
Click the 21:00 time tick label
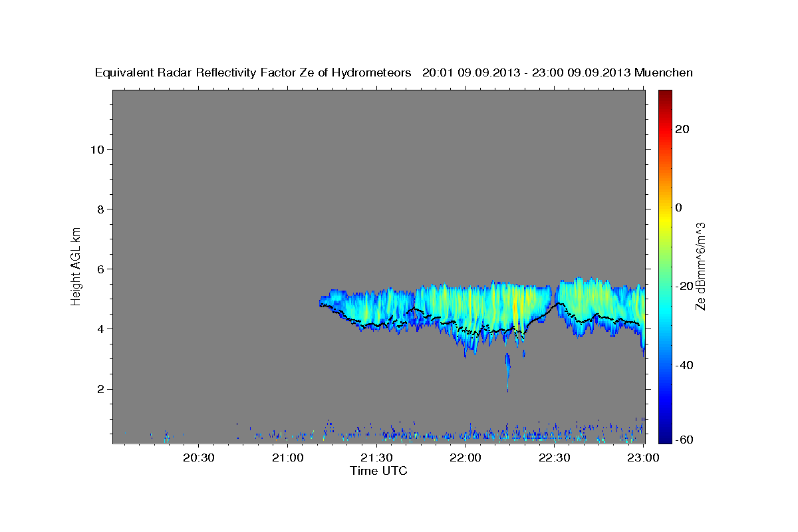click(x=288, y=458)
